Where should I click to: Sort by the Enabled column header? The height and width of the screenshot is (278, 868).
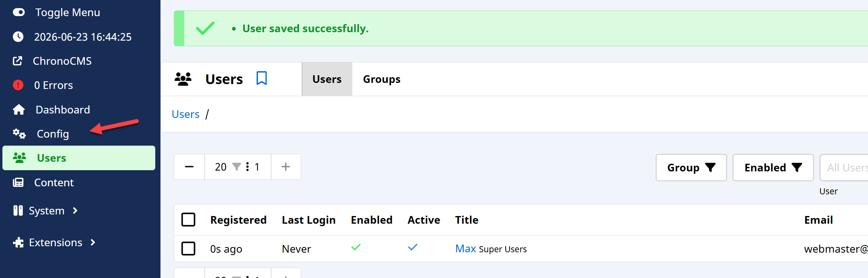372,220
